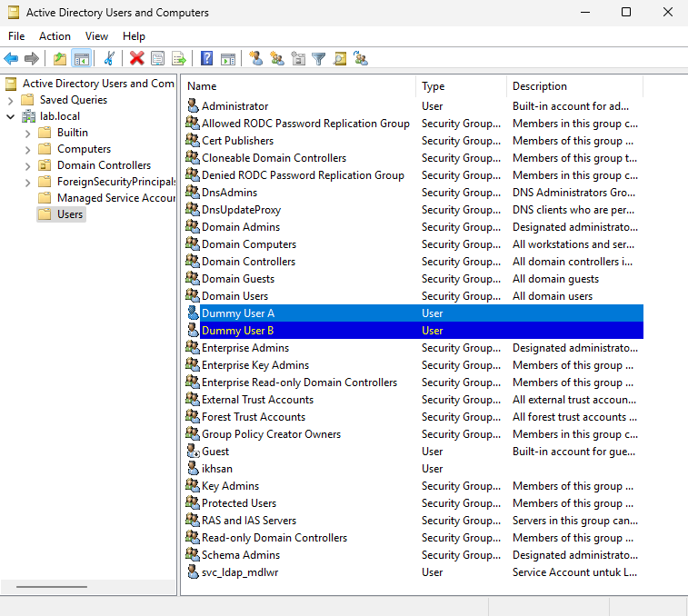This screenshot has width=688, height=616.
Task: Expand the Saved Queries node
Action: pyautogui.click(x=11, y=101)
